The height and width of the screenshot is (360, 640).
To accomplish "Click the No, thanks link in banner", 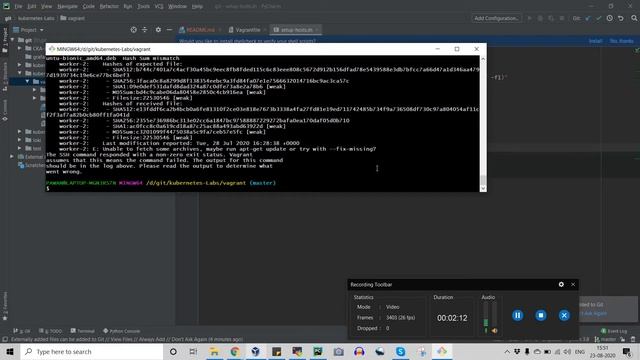I will pyautogui.click(x=621, y=41).
